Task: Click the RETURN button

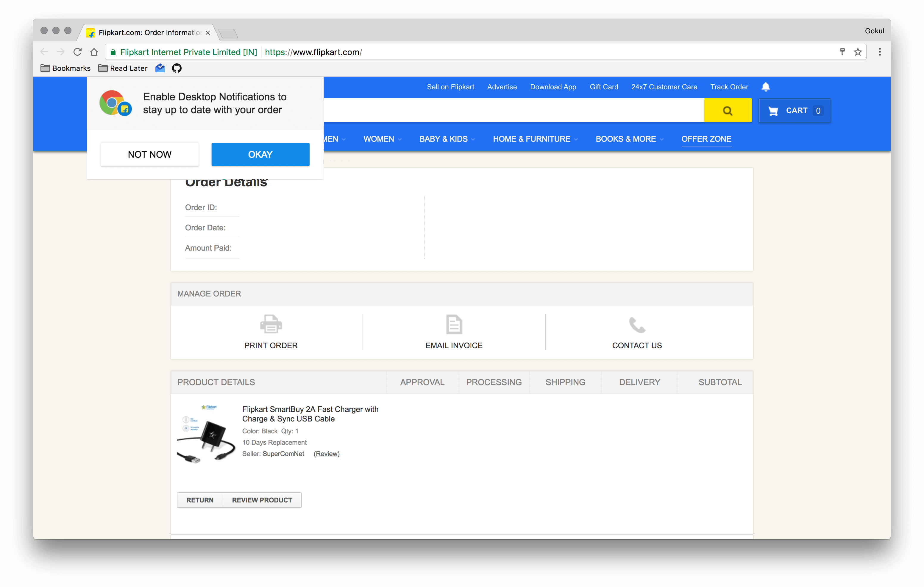Action: pos(200,500)
